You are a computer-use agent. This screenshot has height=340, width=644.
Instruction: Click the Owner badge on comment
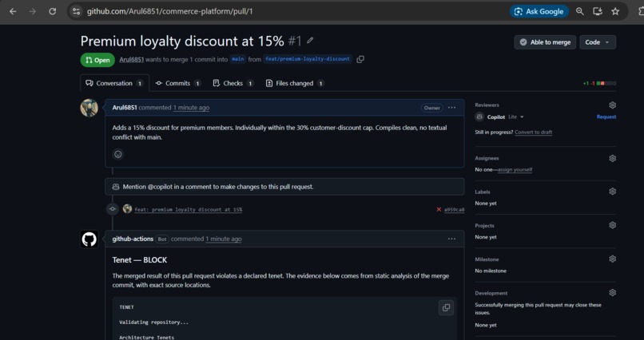[432, 108]
